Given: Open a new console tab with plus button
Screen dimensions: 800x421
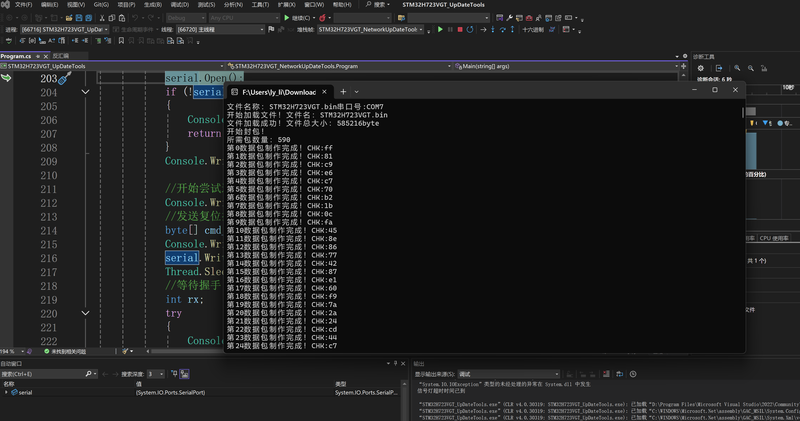Looking at the screenshot, I should tap(343, 91).
